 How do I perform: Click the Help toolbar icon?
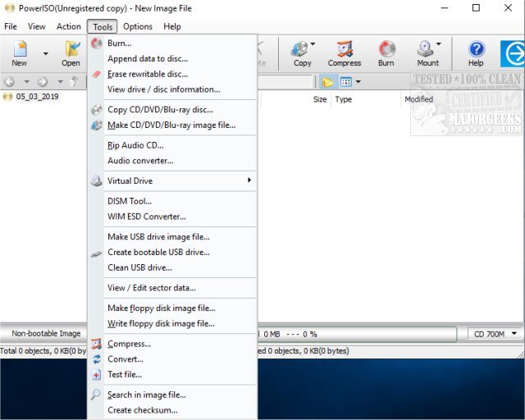click(476, 53)
